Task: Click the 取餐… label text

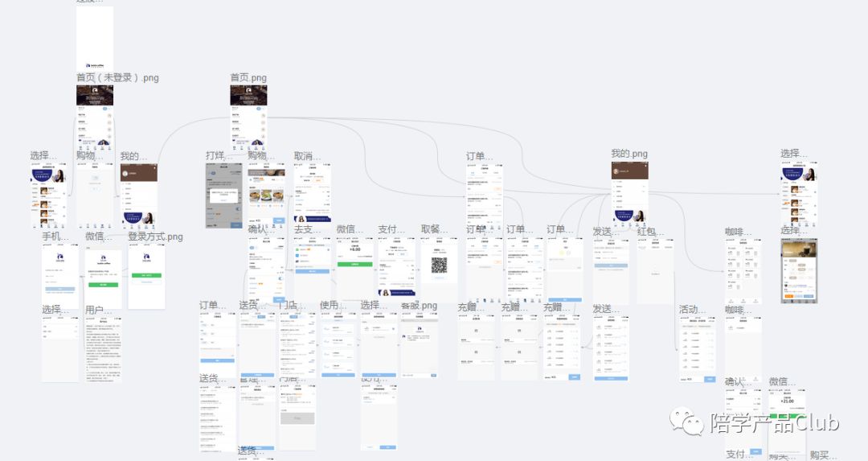Action: point(434,229)
